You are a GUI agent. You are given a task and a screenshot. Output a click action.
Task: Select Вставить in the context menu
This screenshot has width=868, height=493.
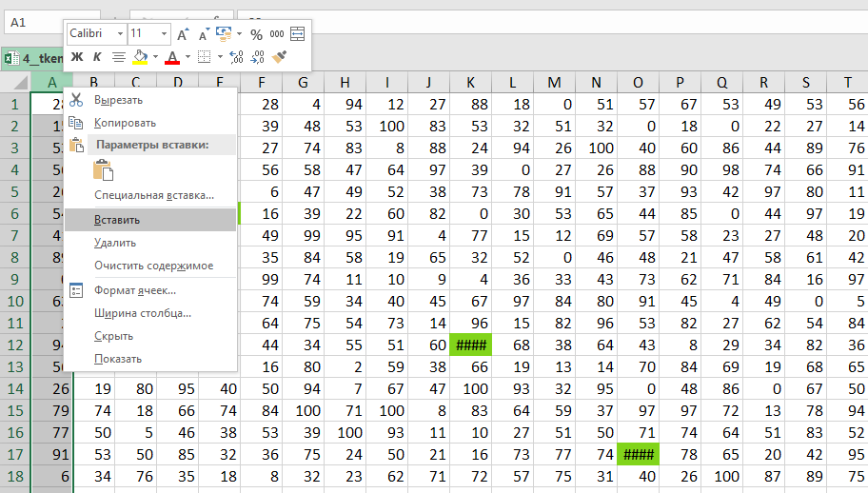coord(117,220)
